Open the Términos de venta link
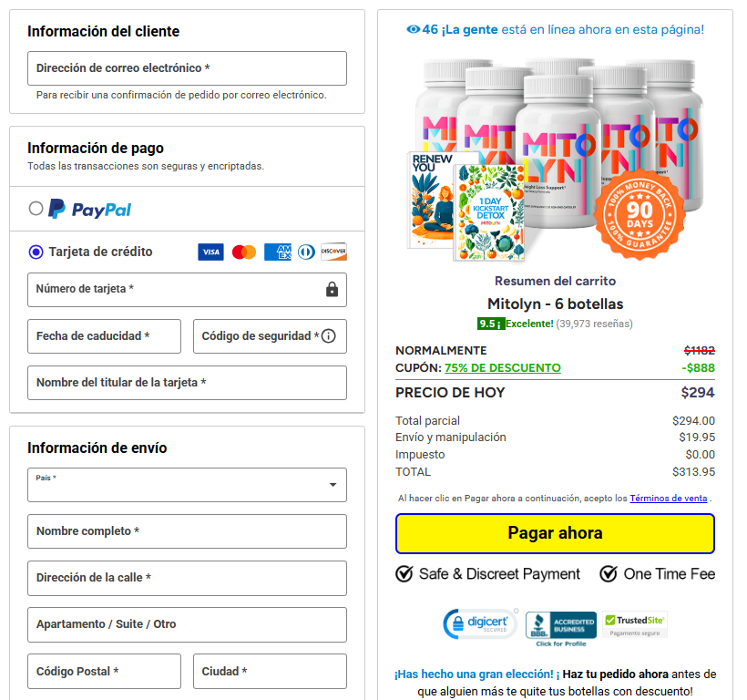The height and width of the screenshot is (700, 747). pyautogui.click(x=669, y=499)
